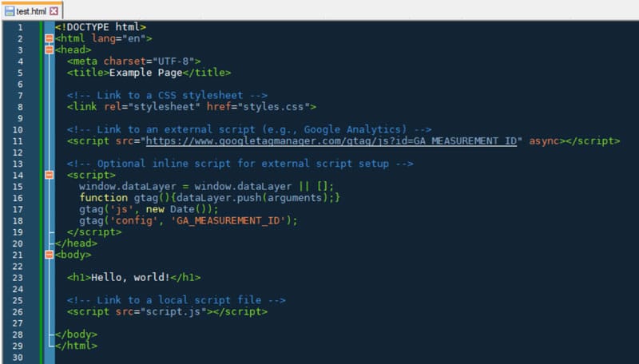The width and height of the screenshot is (639, 364).
Task: Switch to the test.html tab
Action: (x=31, y=11)
